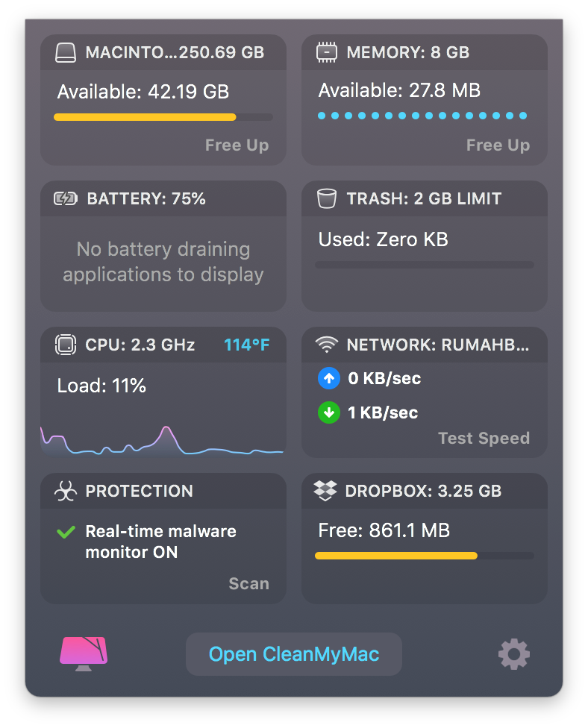Click the Wi-Fi network icon

[x=327, y=345]
